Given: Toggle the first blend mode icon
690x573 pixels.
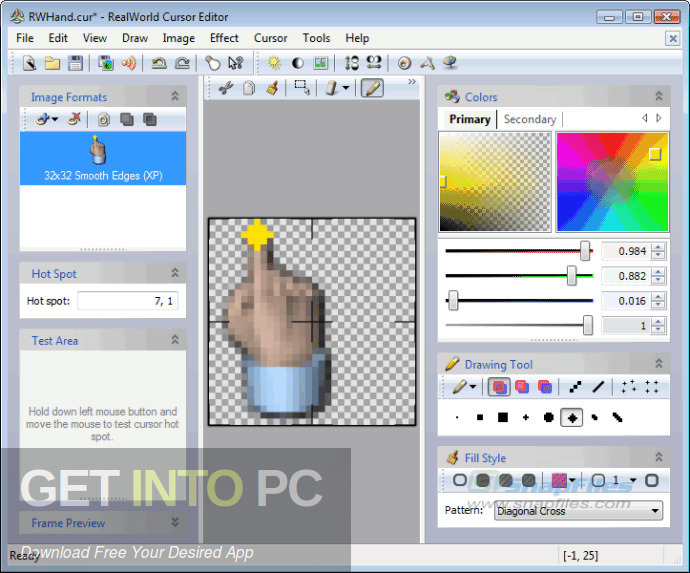Looking at the screenshot, I should (499, 387).
